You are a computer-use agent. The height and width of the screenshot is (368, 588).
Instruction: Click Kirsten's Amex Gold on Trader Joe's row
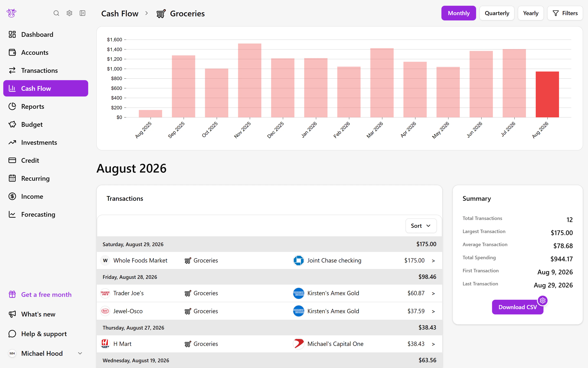coord(333,293)
